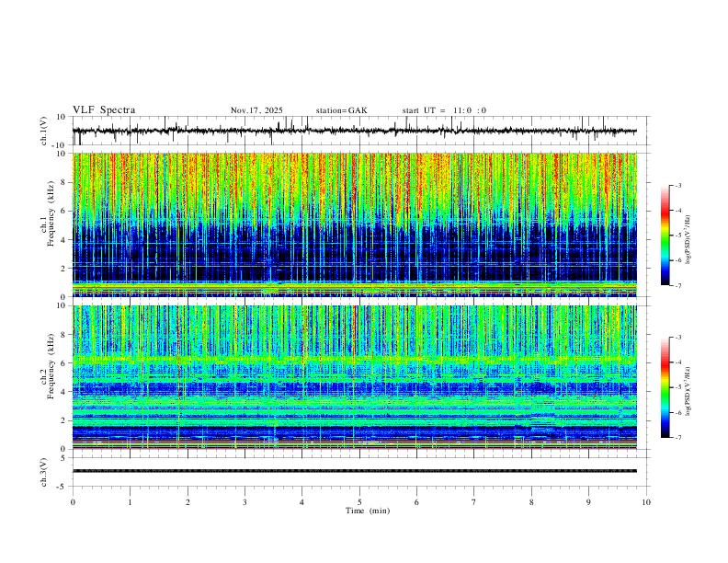Click the '3' tick label on the Time axis
728x563 pixels.
click(x=245, y=502)
